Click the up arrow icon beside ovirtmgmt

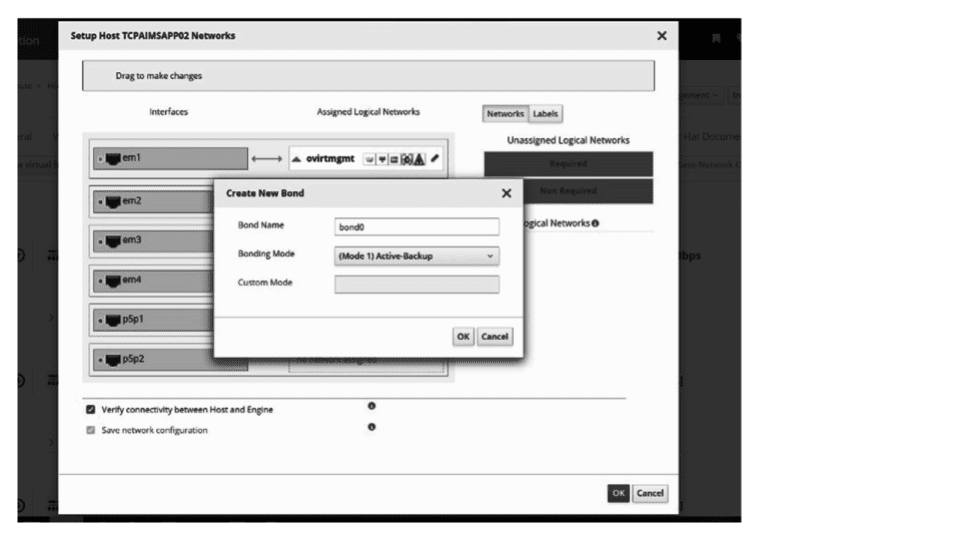pos(297,158)
